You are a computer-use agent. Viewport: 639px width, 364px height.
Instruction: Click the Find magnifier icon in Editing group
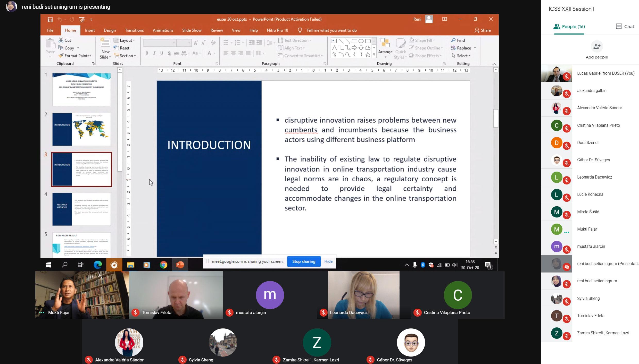click(x=453, y=40)
